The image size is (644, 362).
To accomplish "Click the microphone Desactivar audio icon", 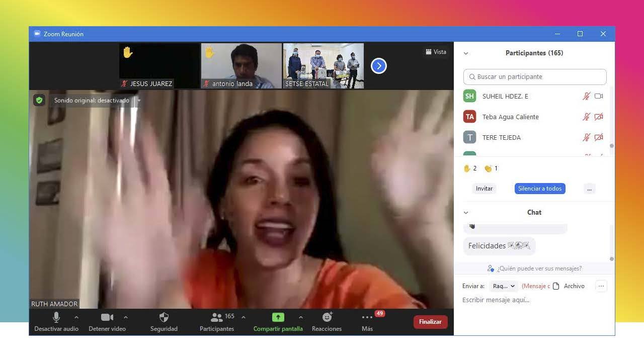I will 56,317.
